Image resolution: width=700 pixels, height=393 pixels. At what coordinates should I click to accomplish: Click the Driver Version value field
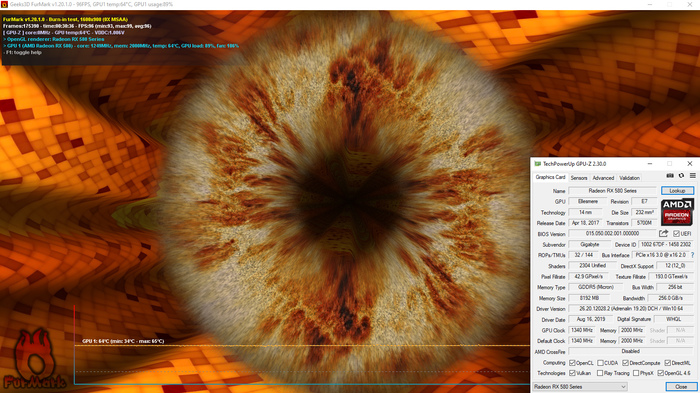[x=631, y=309]
